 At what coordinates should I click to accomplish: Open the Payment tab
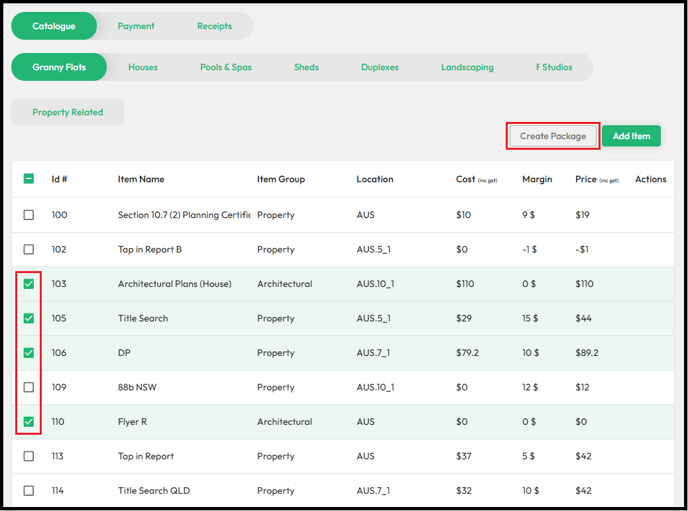(x=136, y=26)
